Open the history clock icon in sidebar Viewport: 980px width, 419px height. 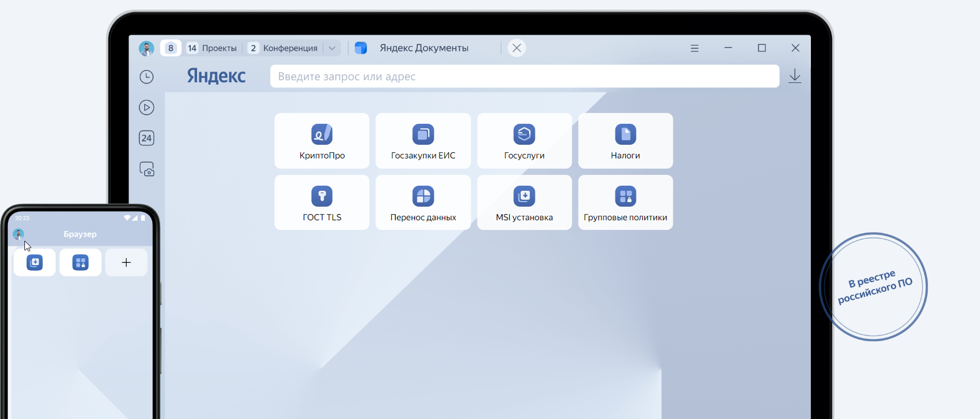pyautogui.click(x=146, y=77)
